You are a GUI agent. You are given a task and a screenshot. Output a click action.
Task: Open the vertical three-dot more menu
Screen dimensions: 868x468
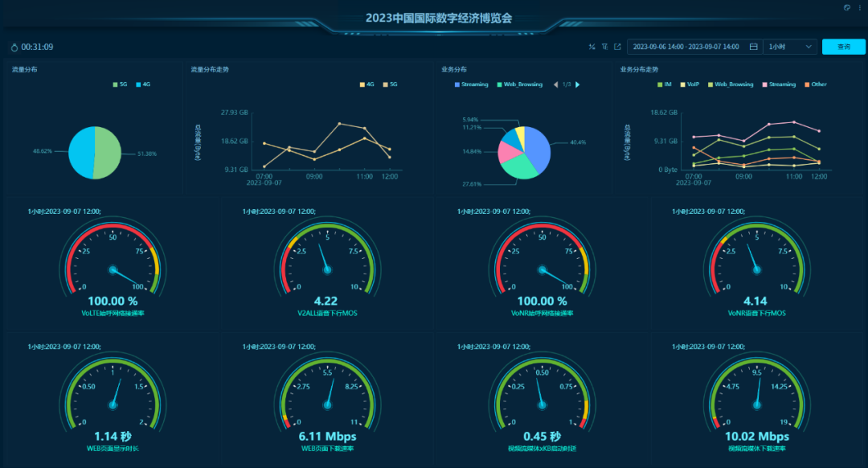tap(859, 7)
